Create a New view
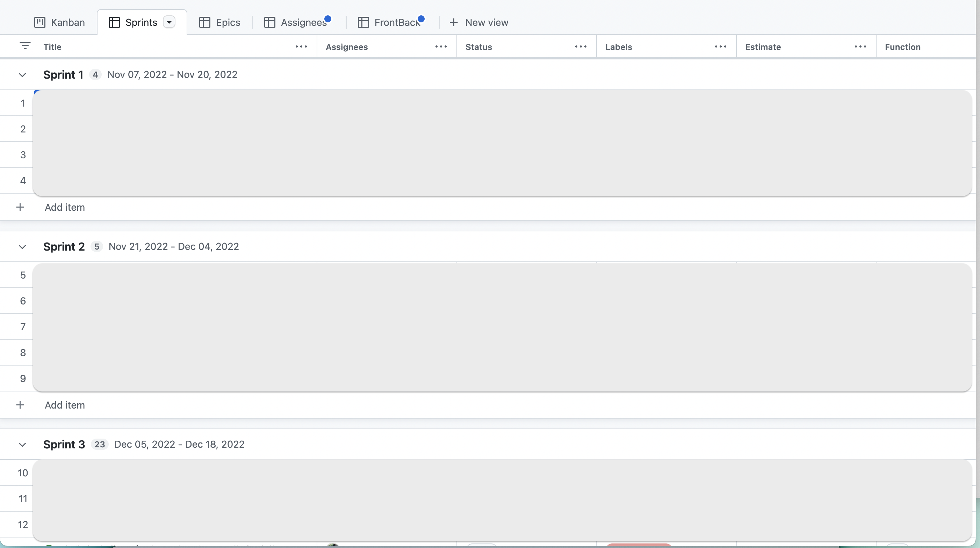Screen dimensions: 980x548 pos(478,22)
